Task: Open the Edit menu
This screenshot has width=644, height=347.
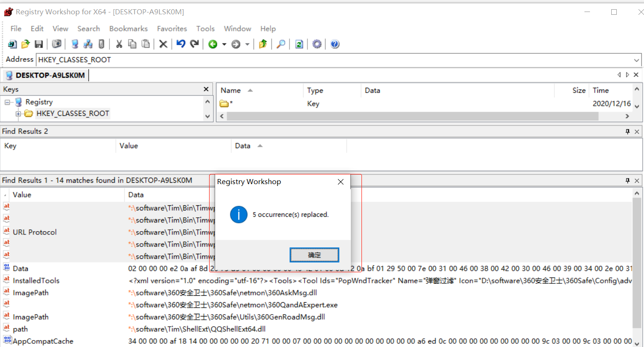Action: click(x=37, y=29)
